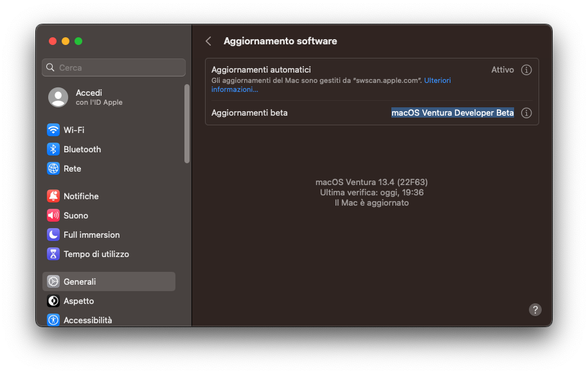Screen dimensions: 588x374
Task: Click the Aggiornamenti beta label
Action: 249,113
